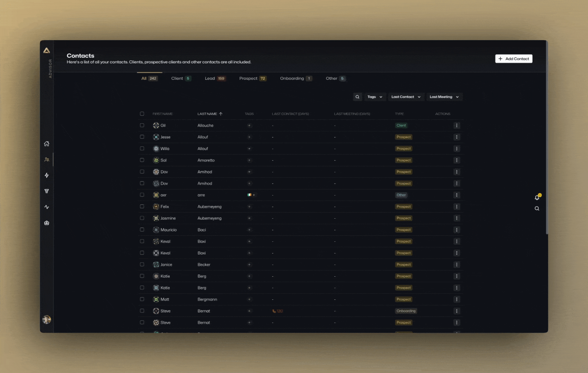This screenshot has height=373, width=588.
Task: Switch to the All contacts tab
Action: point(149,79)
